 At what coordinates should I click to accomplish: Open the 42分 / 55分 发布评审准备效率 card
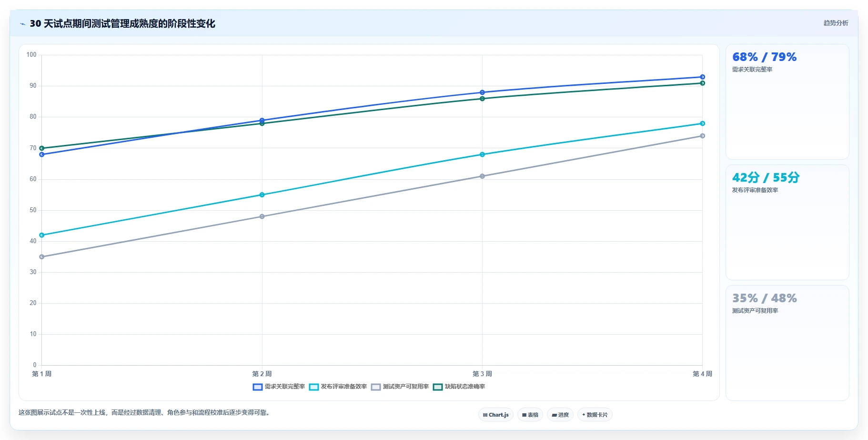tap(787, 222)
